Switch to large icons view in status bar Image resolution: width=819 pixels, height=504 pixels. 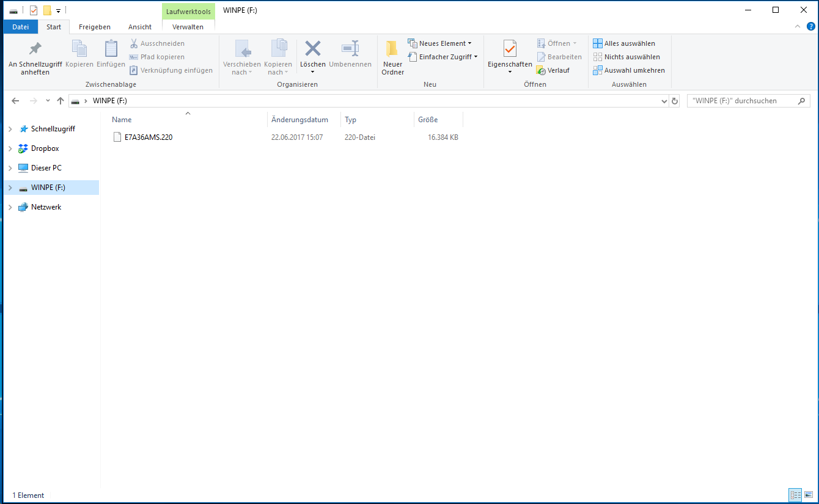pos(809,495)
